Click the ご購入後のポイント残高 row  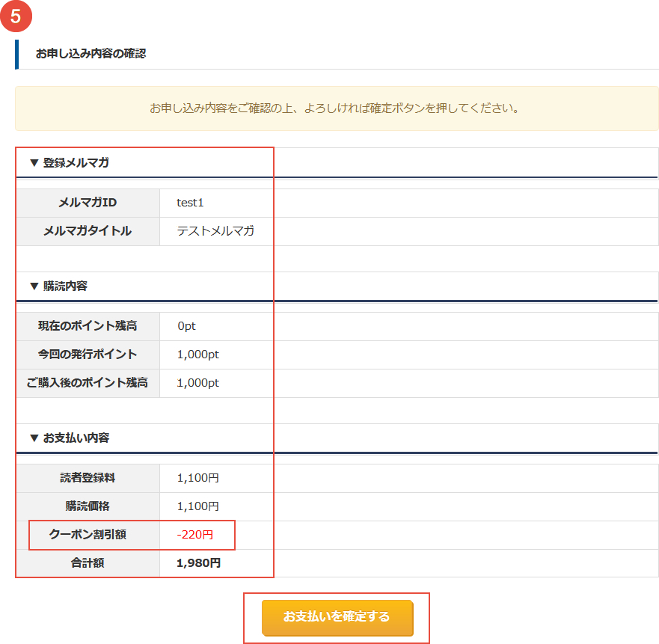coord(88,383)
